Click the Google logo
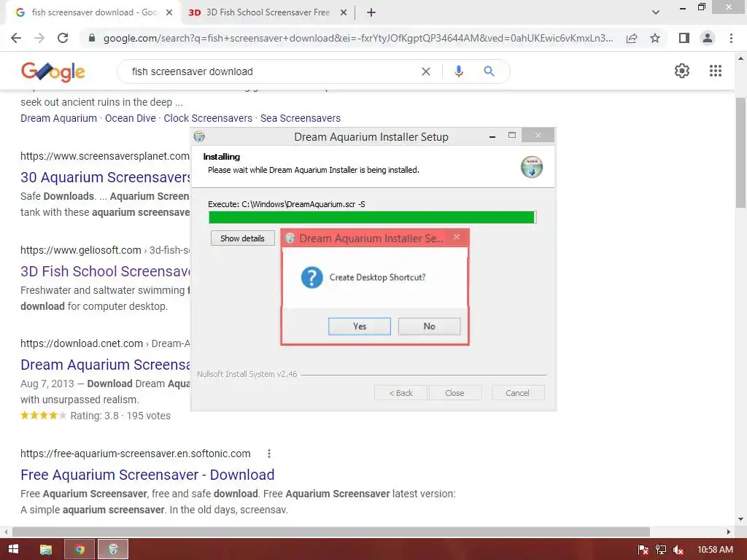This screenshot has height=560, width=747. point(53,72)
